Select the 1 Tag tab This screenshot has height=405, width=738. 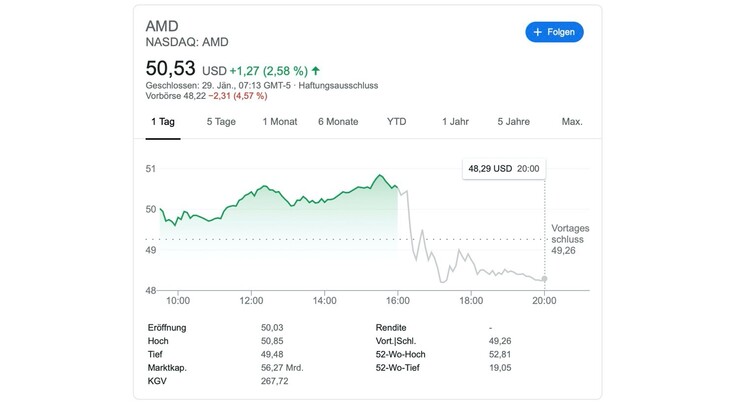point(163,121)
